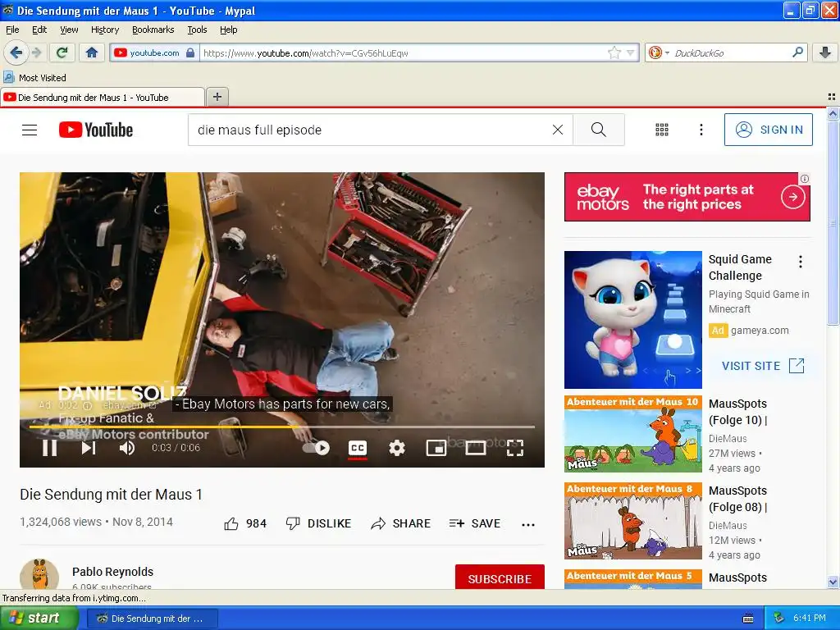Click the SHARE button
Screen dimensions: 840x630
coord(400,523)
